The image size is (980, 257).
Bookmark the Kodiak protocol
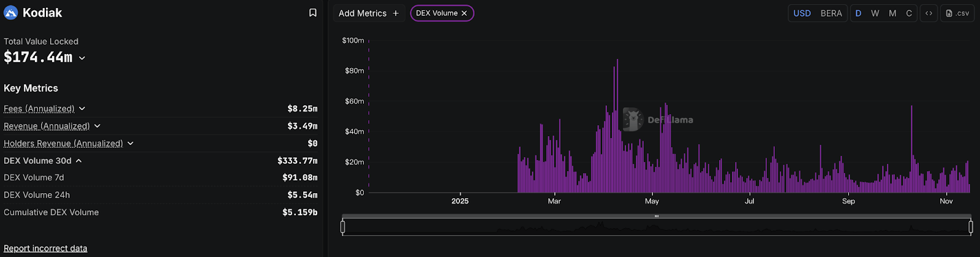click(x=313, y=13)
